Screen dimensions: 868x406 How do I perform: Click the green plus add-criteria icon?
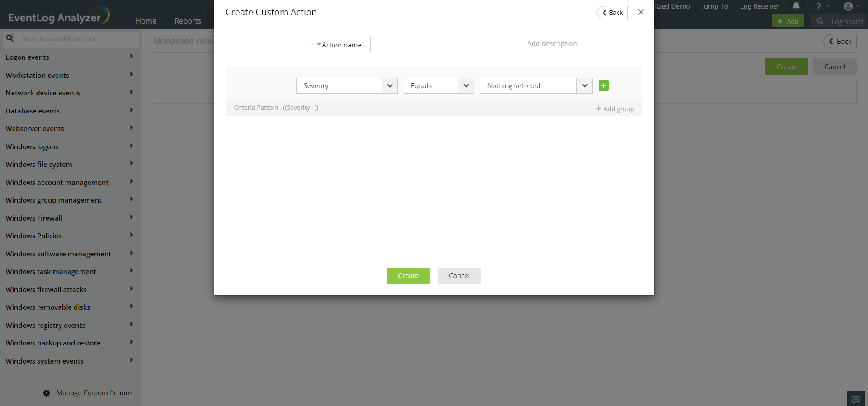pos(603,86)
